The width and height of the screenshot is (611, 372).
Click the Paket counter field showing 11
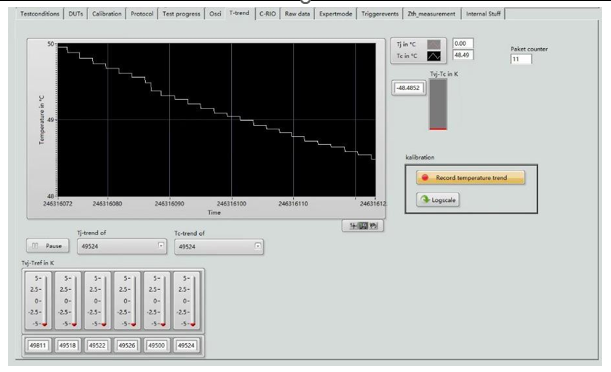point(521,59)
